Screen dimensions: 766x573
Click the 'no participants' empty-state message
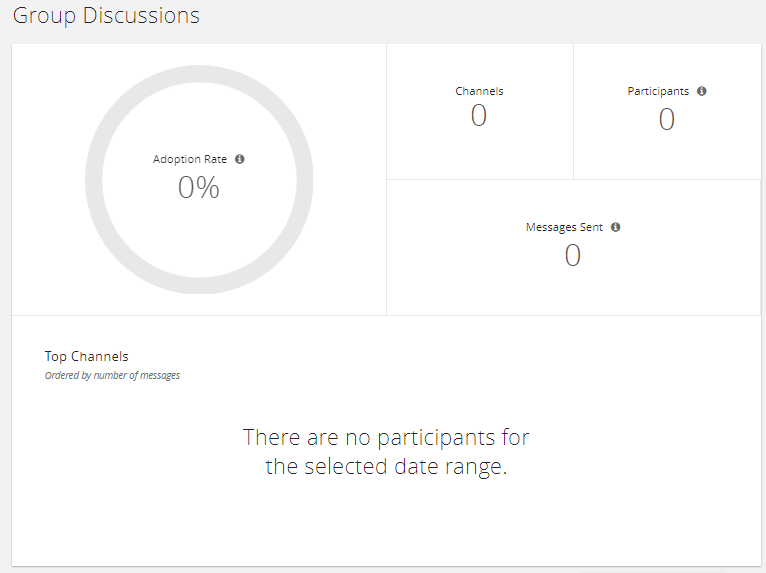tap(386, 437)
